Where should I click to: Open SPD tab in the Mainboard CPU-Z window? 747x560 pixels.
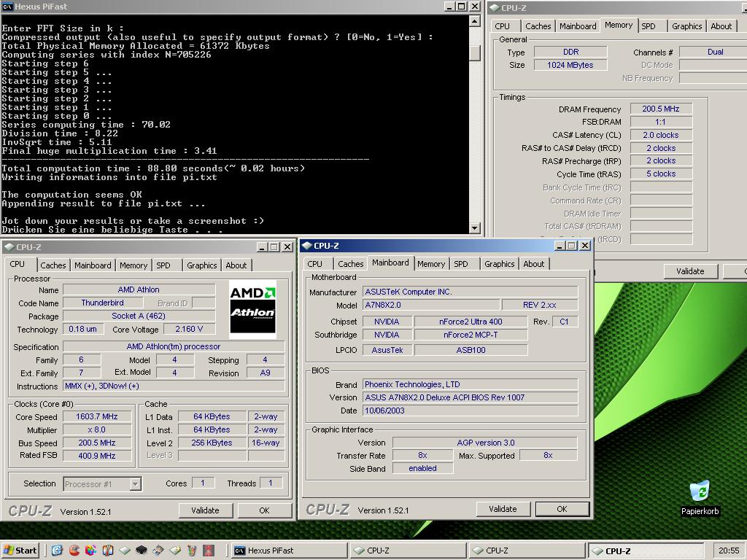coord(461,264)
